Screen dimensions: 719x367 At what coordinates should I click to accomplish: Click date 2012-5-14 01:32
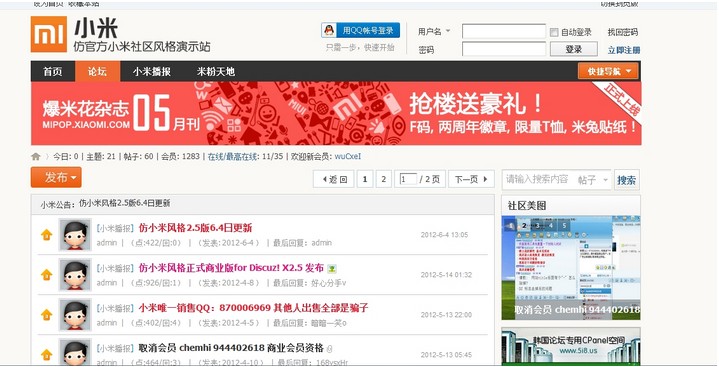click(x=446, y=275)
